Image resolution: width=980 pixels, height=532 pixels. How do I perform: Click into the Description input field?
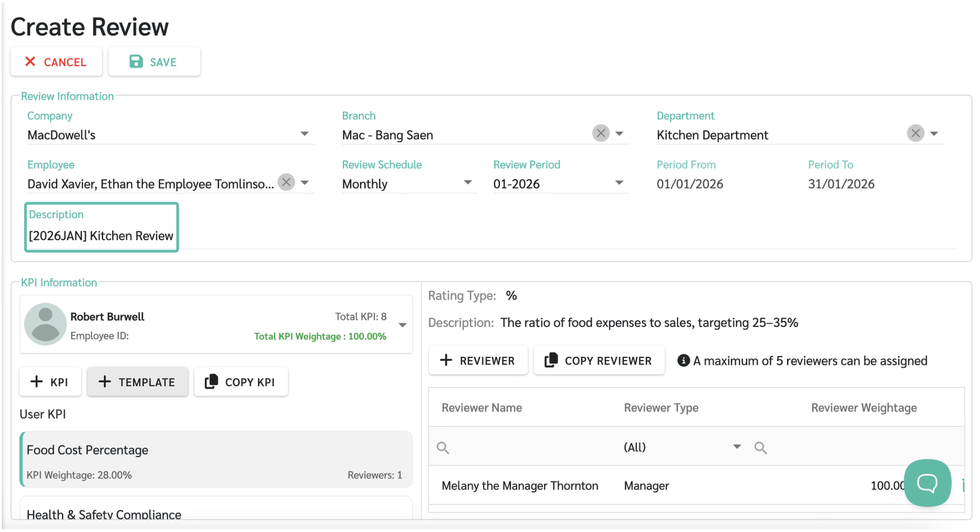[101, 236]
